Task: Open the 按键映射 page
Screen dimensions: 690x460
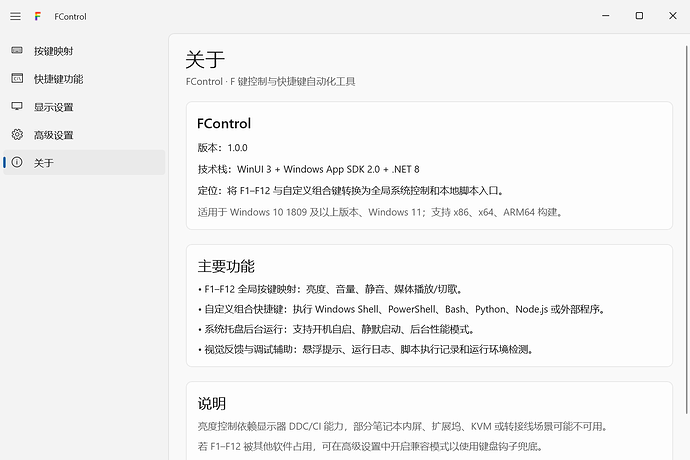Action: (x=84, y=51)
